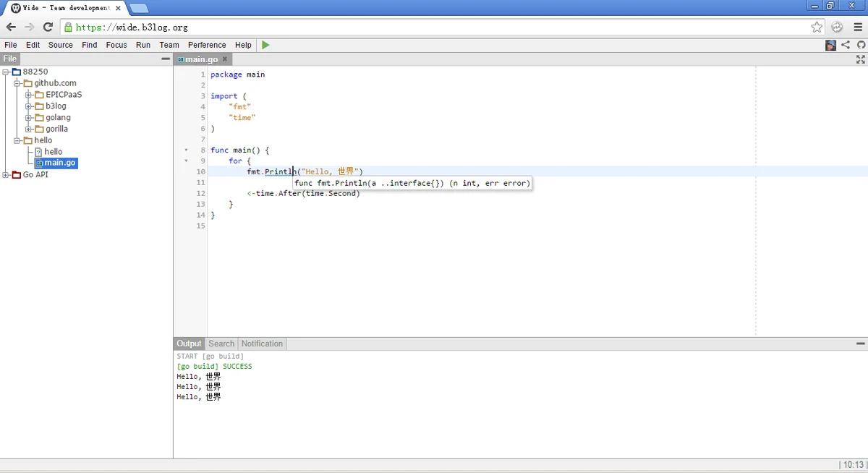Select the golang folder label
Screen dimensions: 868x473
point(59,118)
